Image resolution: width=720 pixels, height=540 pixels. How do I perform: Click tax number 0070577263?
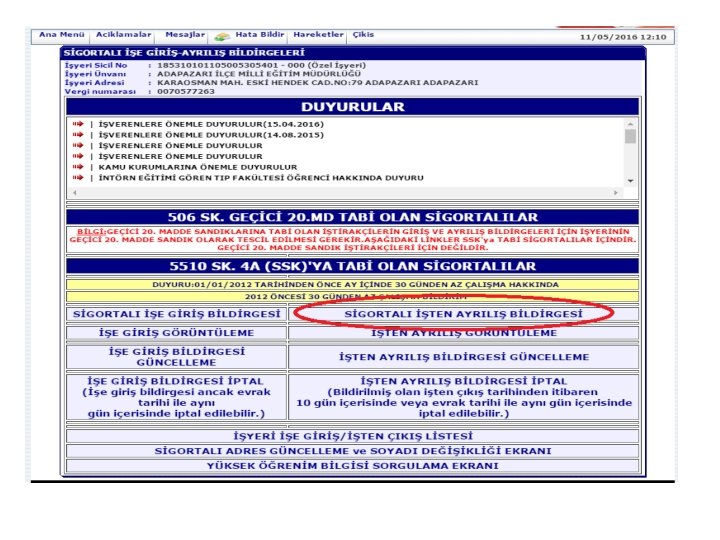[186, 91]
